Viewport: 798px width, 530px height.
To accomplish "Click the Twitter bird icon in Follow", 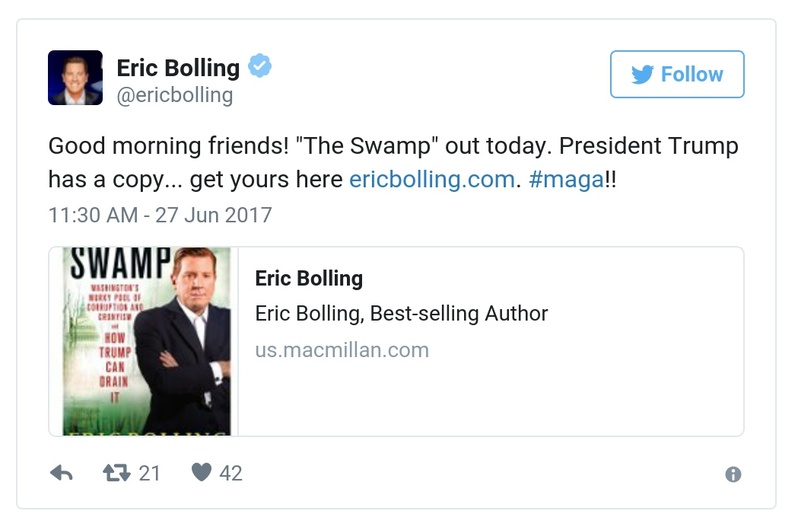I will pyautogui.click(x=642, y=75).
